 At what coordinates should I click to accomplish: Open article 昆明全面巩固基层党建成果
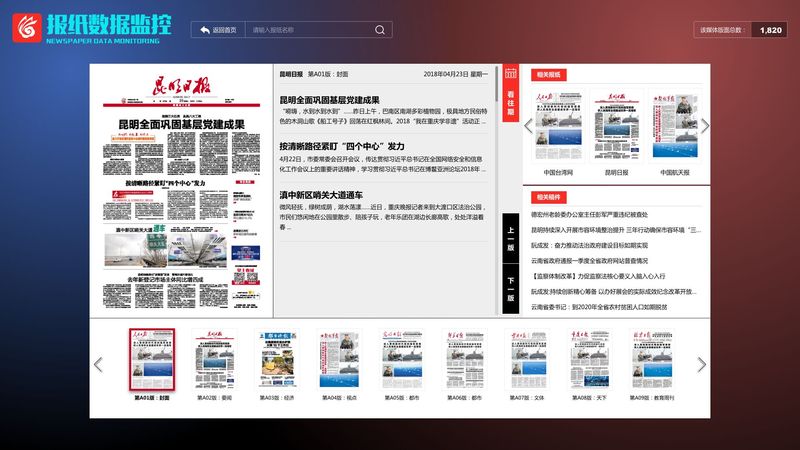329,100
